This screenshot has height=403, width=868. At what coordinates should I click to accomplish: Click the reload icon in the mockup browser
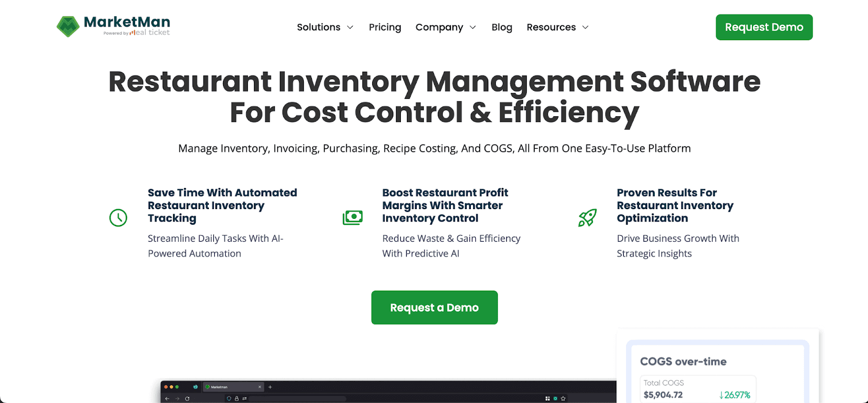[187, 399]
